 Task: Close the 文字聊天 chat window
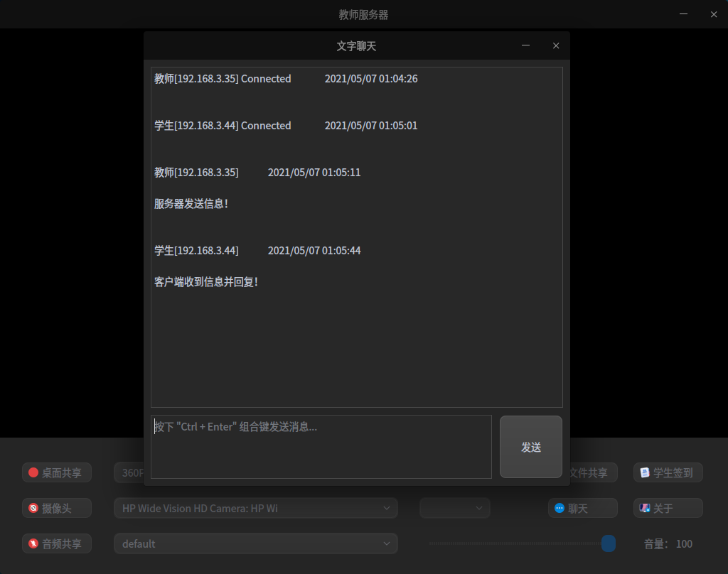point(556,45)
